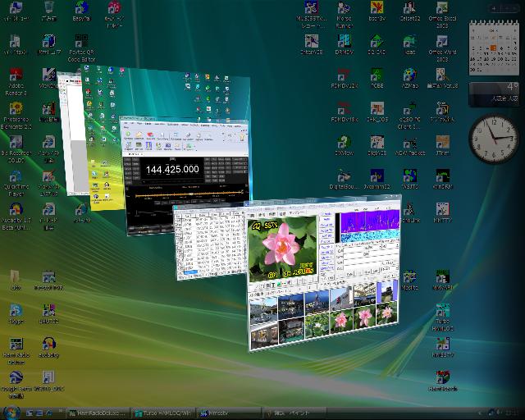Viewport: 525px width, 420px height.
Task: Click the purple waterfall spectrum display in MMSSTV
Action: [370, 220]
